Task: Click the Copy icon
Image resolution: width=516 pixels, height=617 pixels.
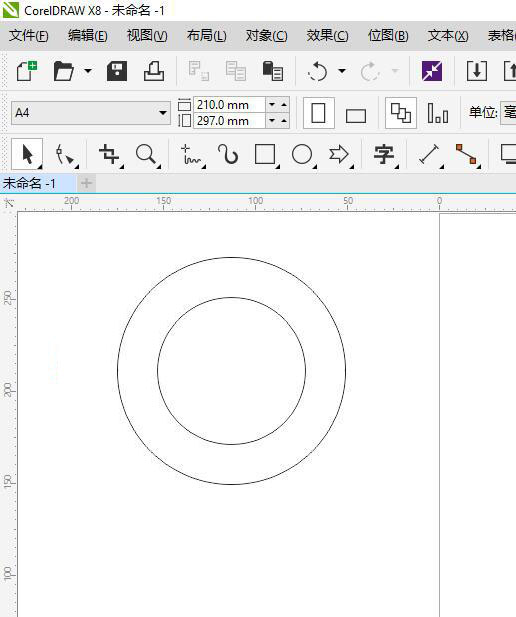Action: click(235, 71)
